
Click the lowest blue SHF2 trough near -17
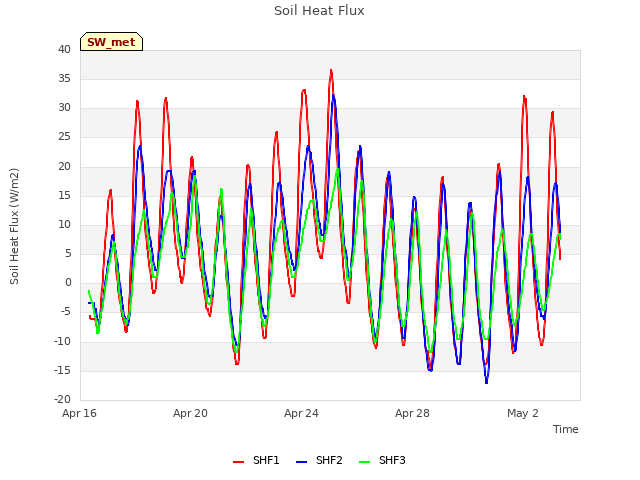[486, 382]
